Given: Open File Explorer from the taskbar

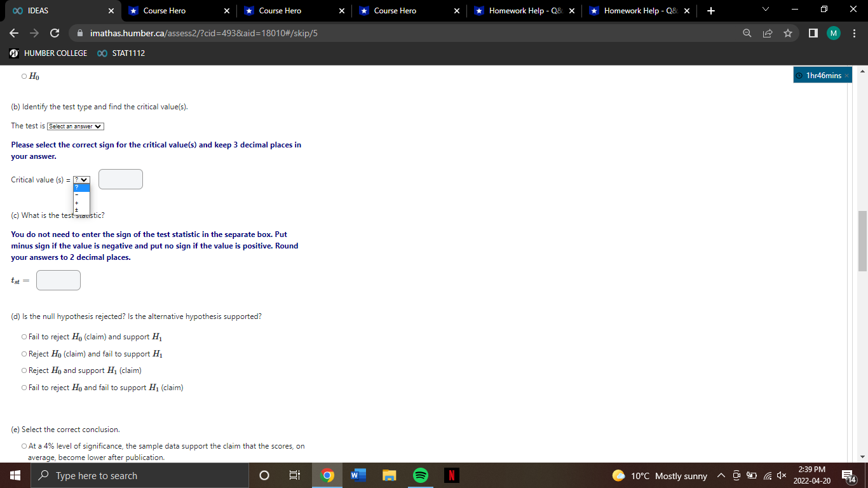Looking at the screenshot, I should pos(389,475).
